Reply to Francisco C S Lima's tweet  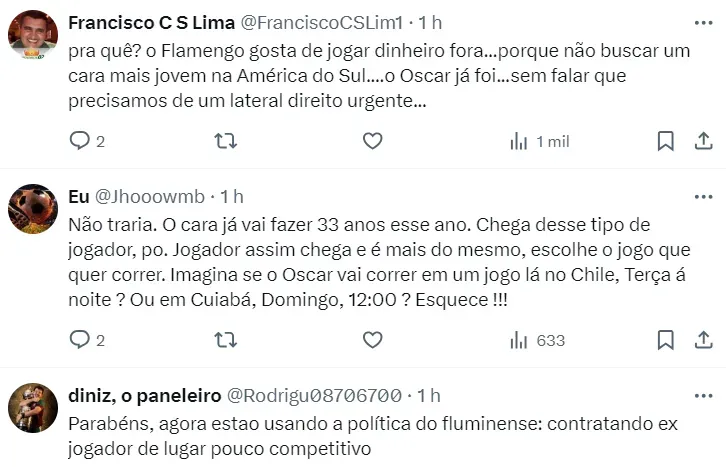tap(80, 141)
